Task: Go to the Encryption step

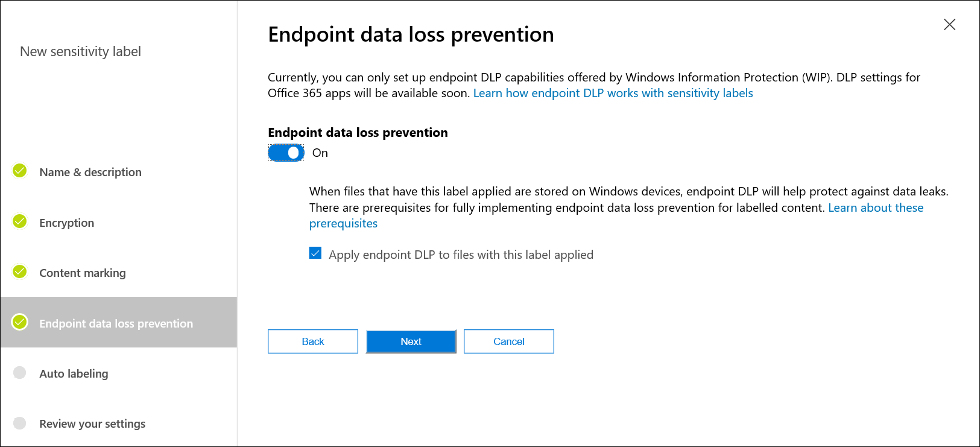Action: click(x=67, y=223)
